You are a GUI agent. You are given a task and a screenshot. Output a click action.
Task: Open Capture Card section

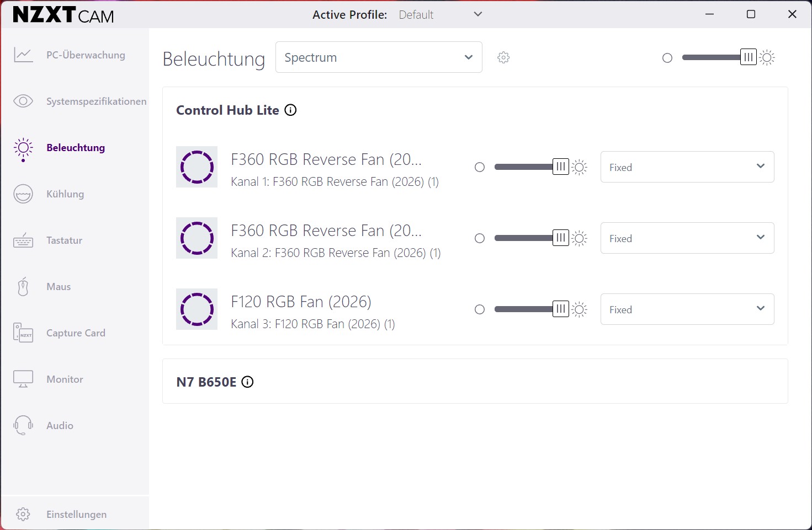pos(75,333)
